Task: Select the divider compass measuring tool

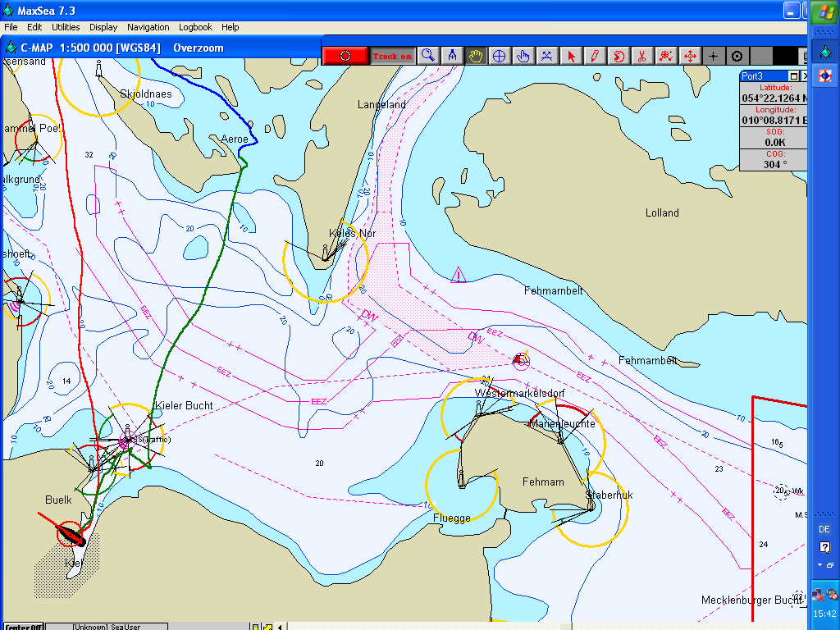Action: pos(452,56)
